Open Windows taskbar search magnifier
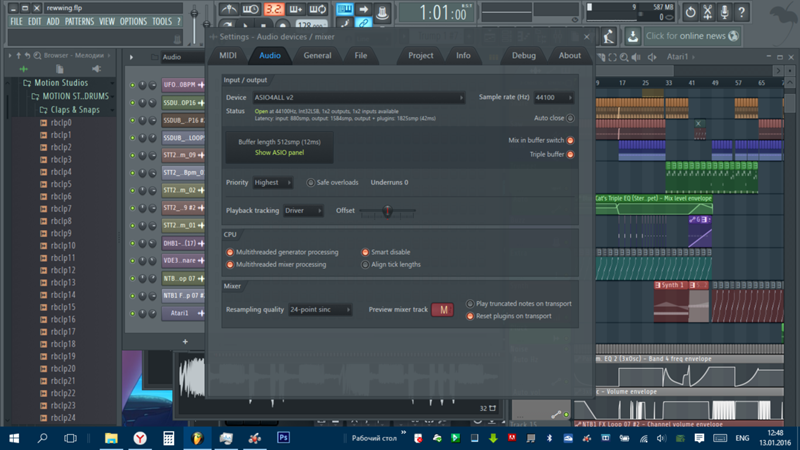800x450 pixels. click(44, 438)
